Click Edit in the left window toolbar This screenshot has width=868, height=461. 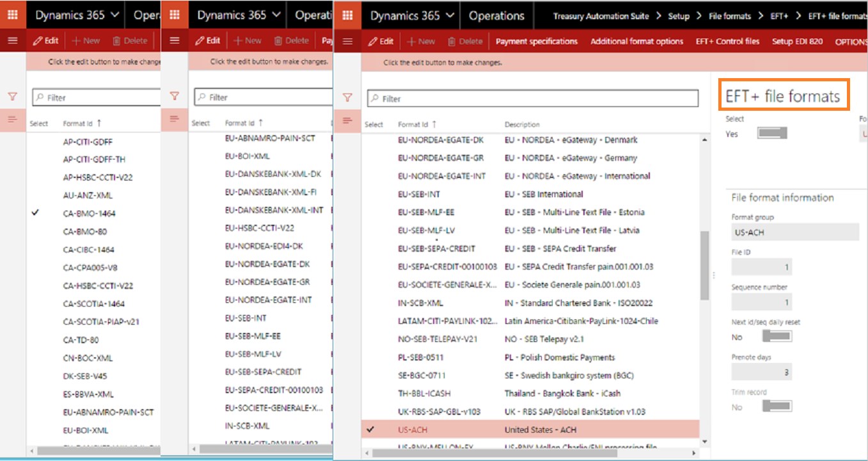[x=46, y=40]
